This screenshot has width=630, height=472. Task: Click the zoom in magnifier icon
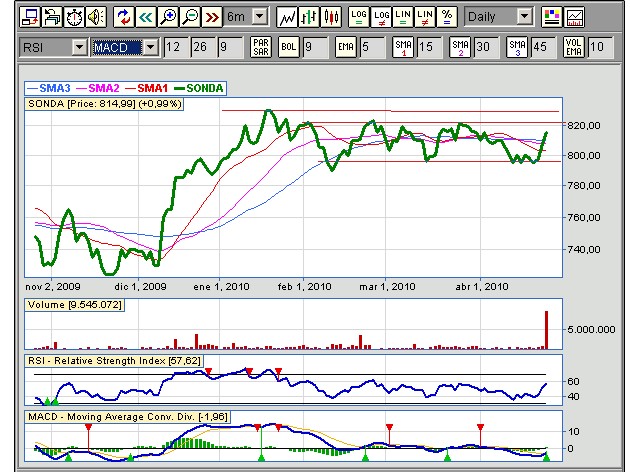pos(167,17)
